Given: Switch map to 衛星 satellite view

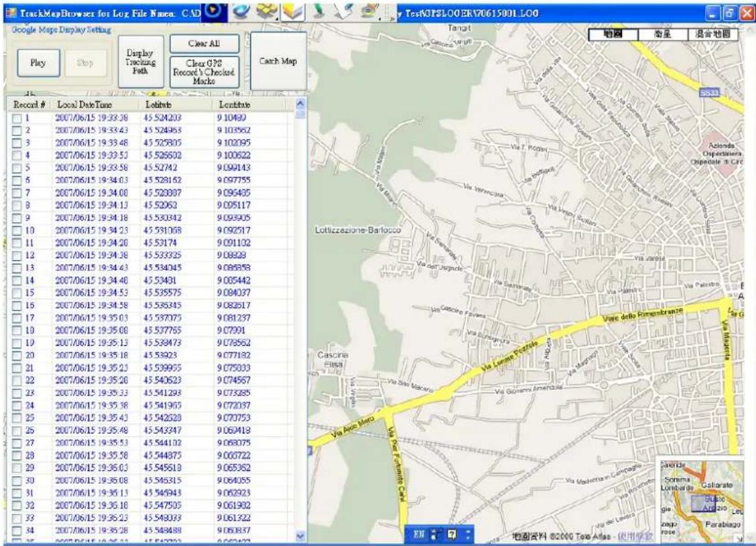Looking at the screenshot, I should tap(662, 34).
